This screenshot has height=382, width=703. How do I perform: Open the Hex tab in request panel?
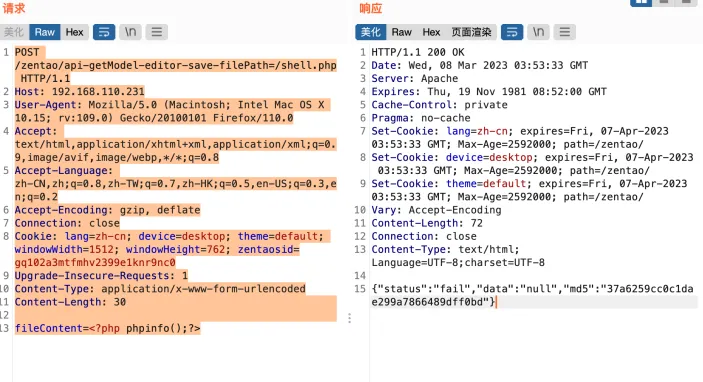tap(74, 32)
